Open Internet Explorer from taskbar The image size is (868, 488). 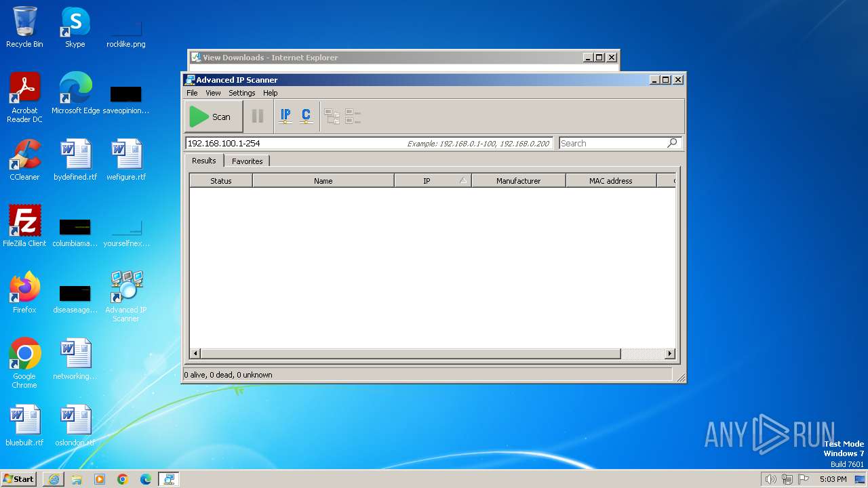(x=54, y=479)
